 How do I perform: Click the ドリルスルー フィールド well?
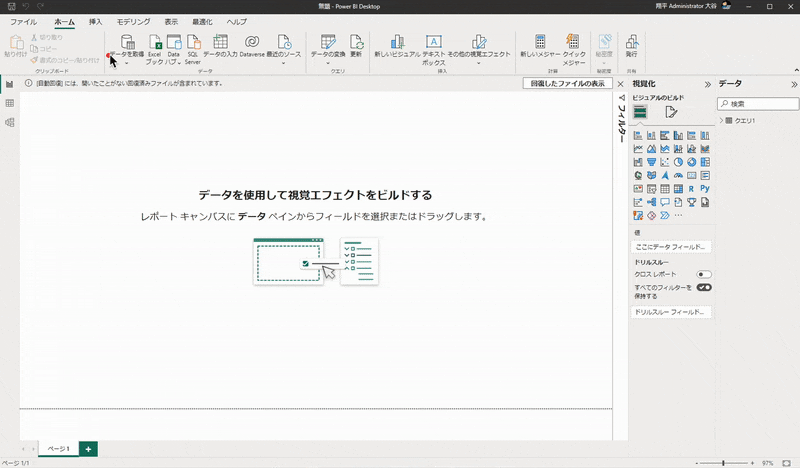pyautogui.click(x=671, y=312)
